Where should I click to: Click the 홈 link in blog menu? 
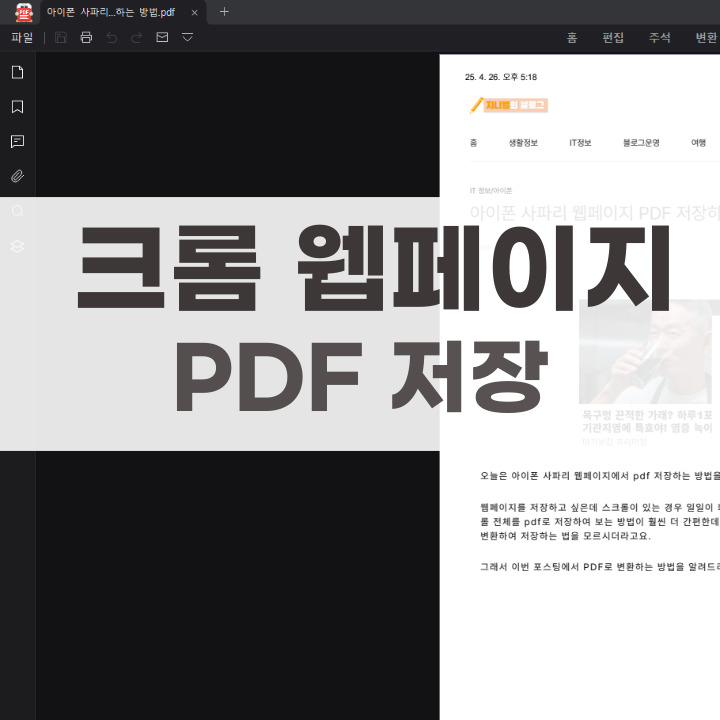(x=473, y=143)
